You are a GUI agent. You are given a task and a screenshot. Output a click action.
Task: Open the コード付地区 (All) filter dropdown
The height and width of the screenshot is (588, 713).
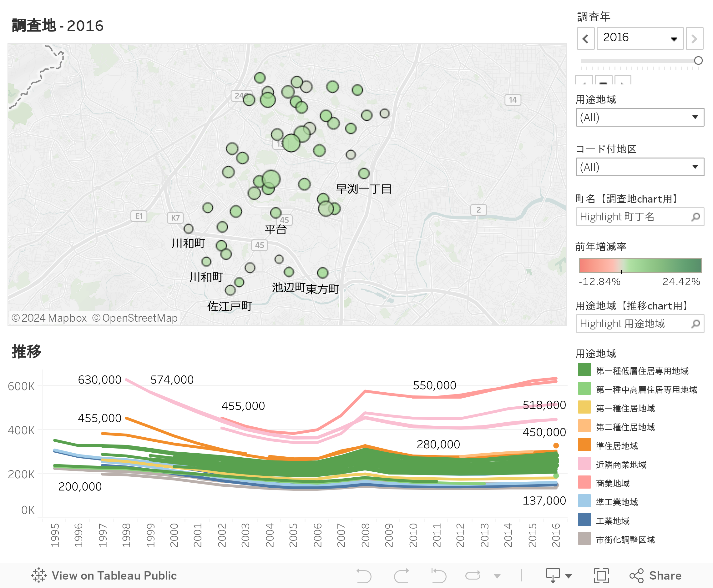pos(640,167)
